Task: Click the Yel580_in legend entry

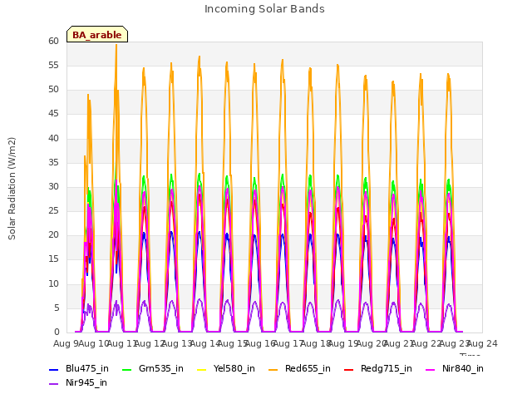Action: pos(225,369)
